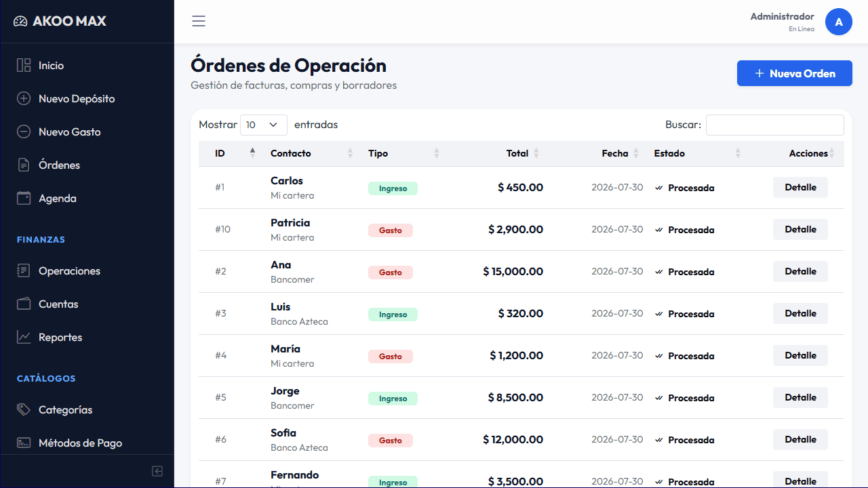Click the Gasto badge in María's row
Image resolution: width=868 pixels, height=488 pixels.
click(391, 357)
